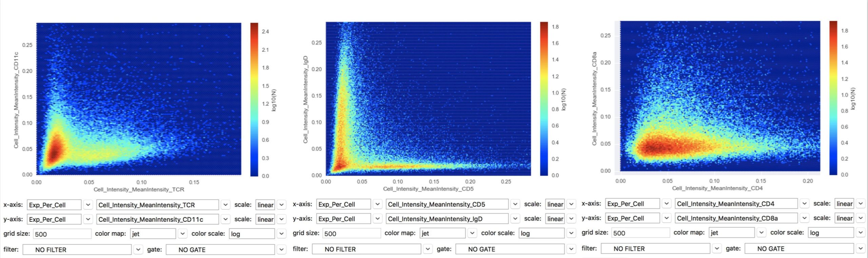Click the TCR vs CD11c density plot
The width and height of the screenshot is (868, 258).
tap(139, 99)
